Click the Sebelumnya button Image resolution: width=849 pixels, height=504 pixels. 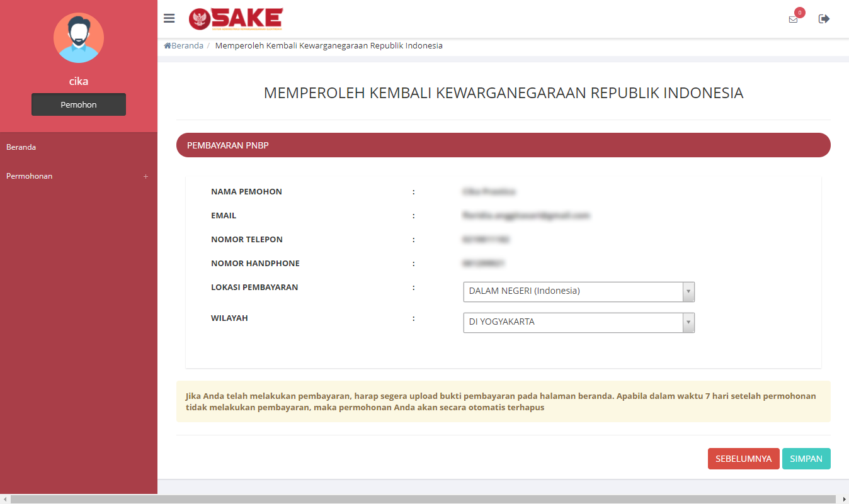744,459
